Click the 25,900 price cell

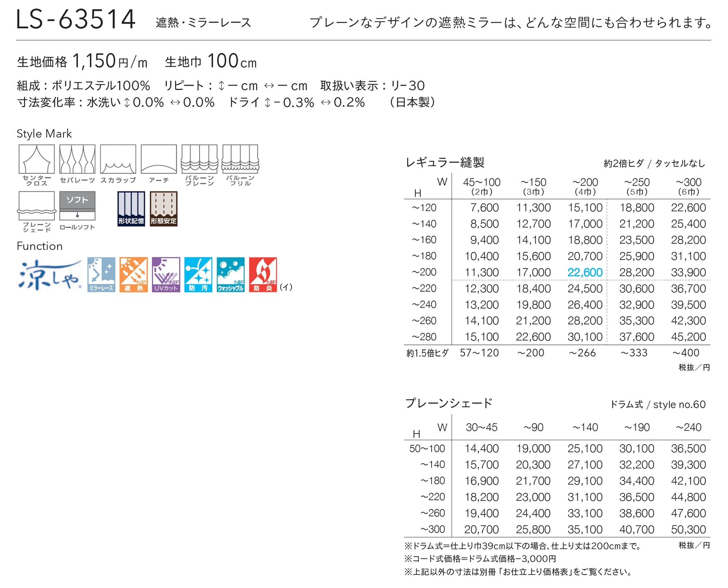click(x=637, y=256)
